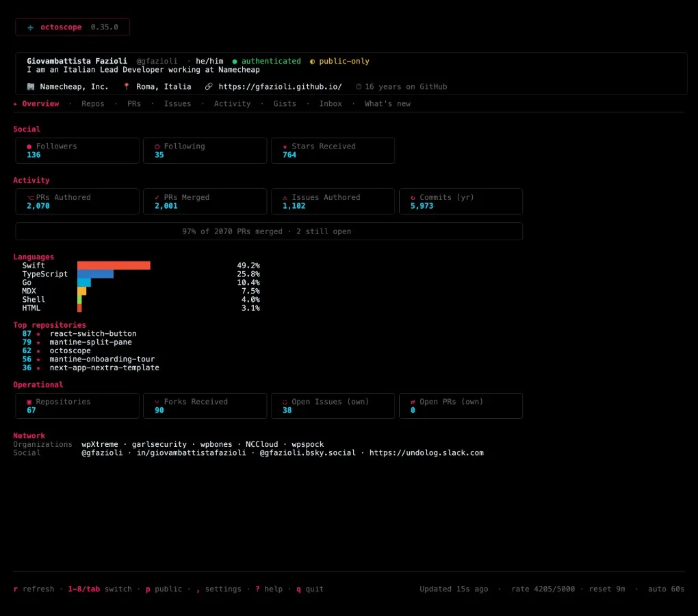Click the clock icon by 16 years on GitHub
This screenshot has width=698, height=616.
click(359, 87)
